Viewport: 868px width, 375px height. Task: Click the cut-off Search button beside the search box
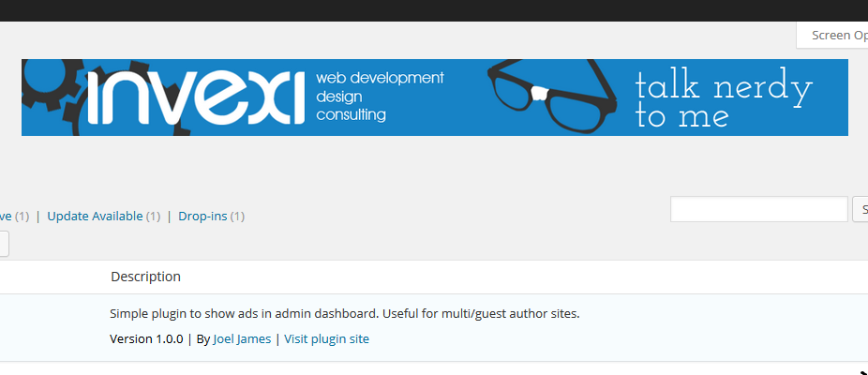pyautogui.click(x=861, y=209)
